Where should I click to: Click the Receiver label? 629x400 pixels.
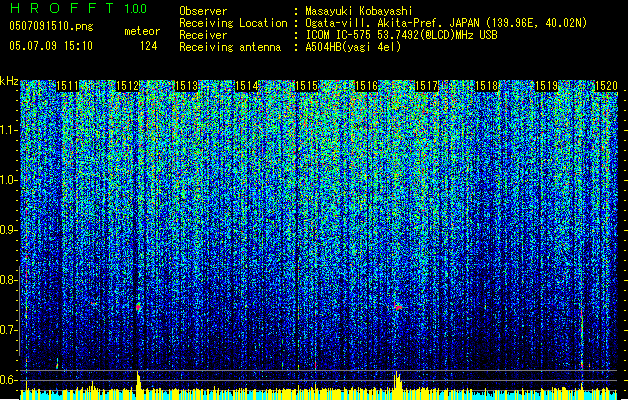point(203,35)
